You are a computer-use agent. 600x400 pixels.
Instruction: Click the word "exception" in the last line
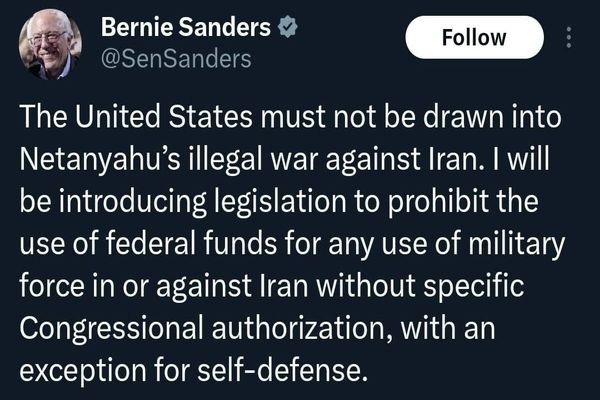point(83,372)
